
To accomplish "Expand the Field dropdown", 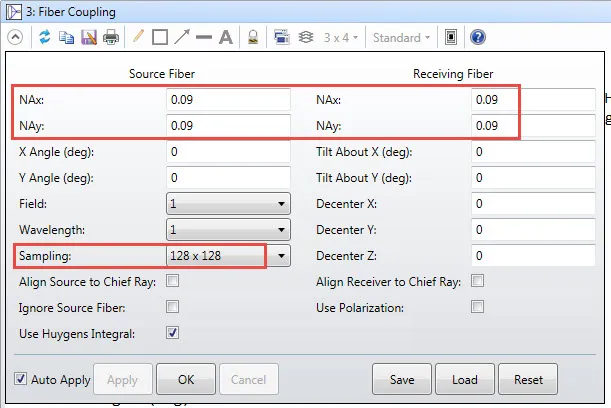I will 280,204.
